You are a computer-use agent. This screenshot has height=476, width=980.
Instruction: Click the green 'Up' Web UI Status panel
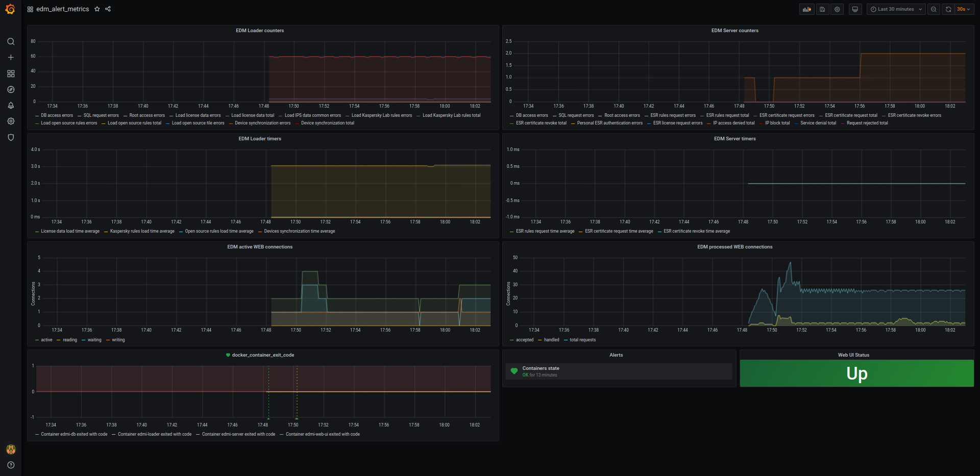856,373
